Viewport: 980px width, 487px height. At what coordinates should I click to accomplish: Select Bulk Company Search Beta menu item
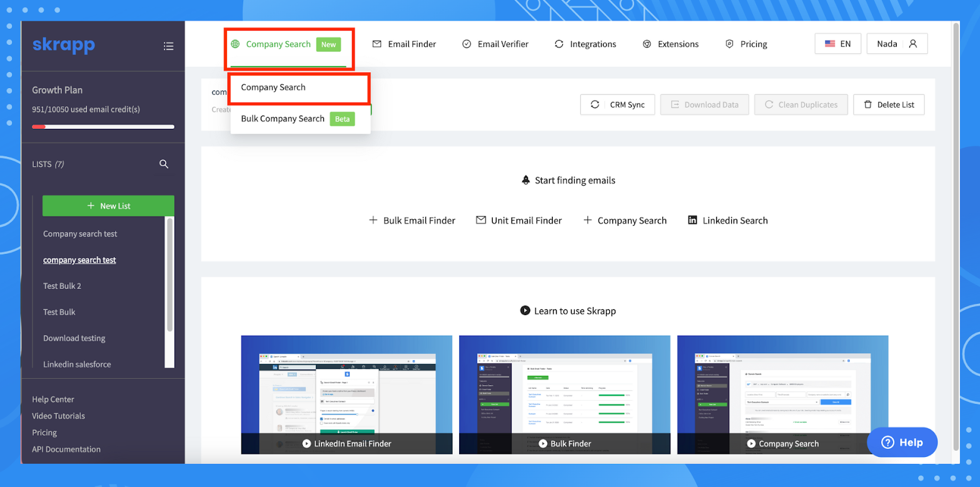pos(300,119)
